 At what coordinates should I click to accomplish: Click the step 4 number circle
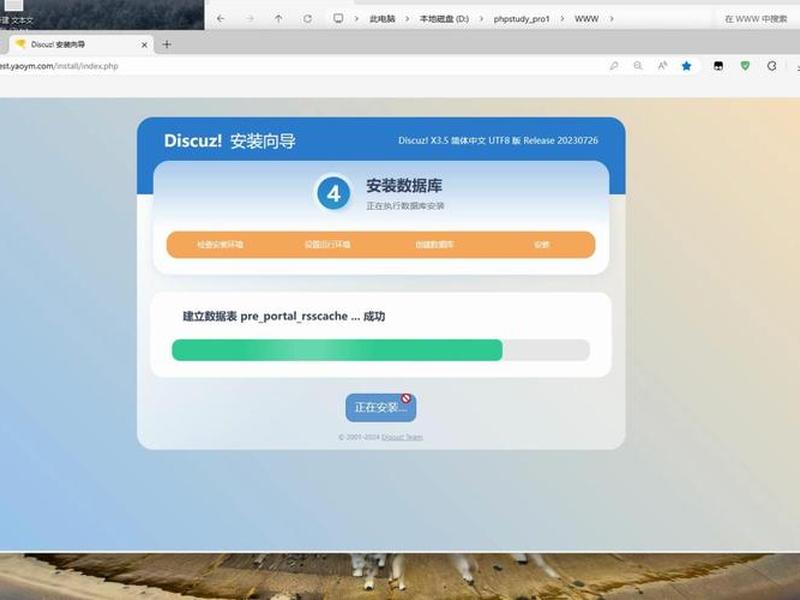point(334,194)
